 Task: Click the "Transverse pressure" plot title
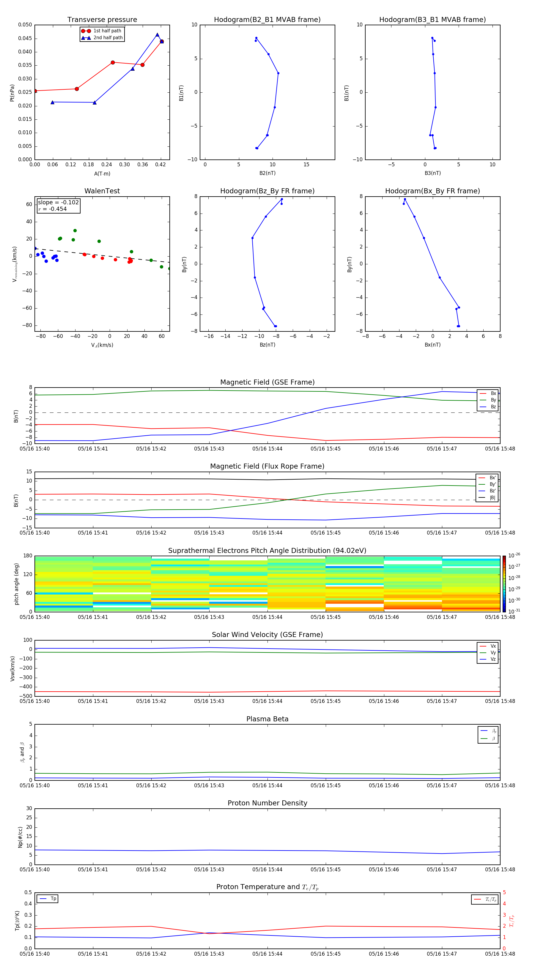102,20
